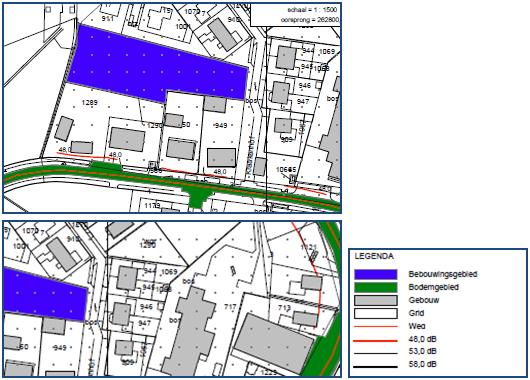Screen dimensions: 530x380
Task: Click the white Grid legend box
Action: (376, 313)
